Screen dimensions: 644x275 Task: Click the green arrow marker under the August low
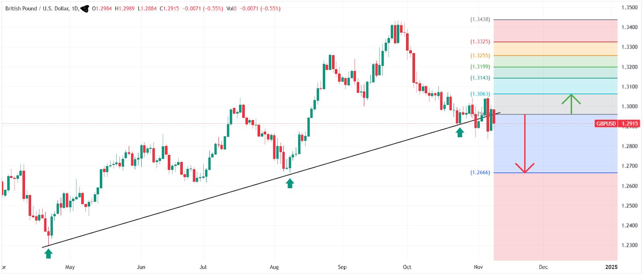pyautogui.click(x=290, y=183)
